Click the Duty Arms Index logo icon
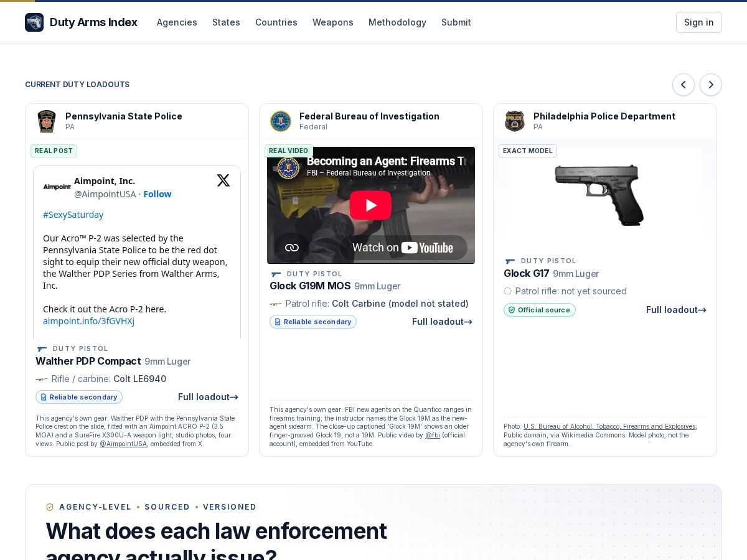The width and height of the screenshot is (747, 560). point(34,22)
